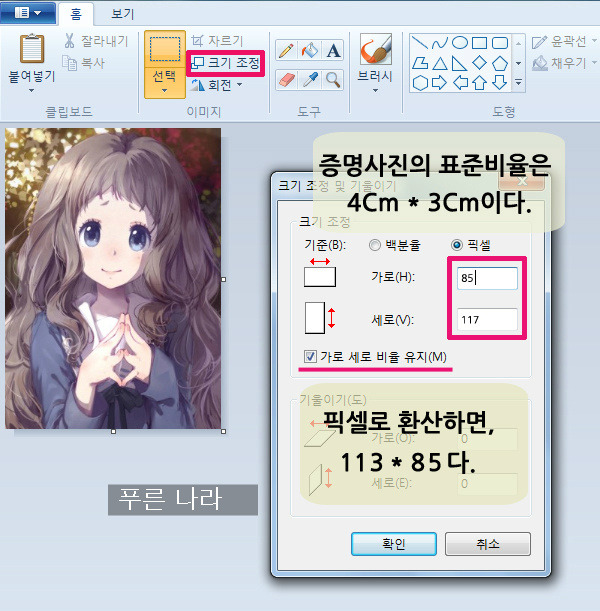The width and height of the screenshot is (600, 611).
Task: Click the Crop (자르기) button
Action: click(x=217, y=41)
